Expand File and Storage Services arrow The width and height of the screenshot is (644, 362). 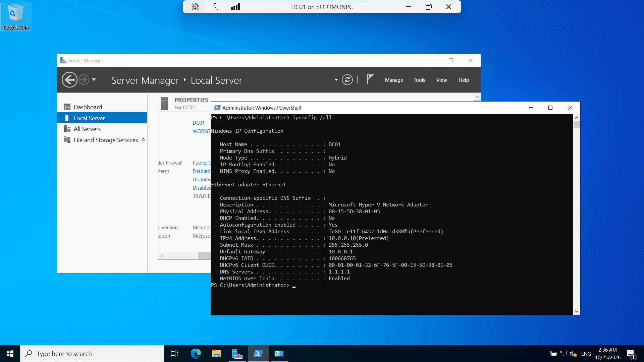(144, 140)
